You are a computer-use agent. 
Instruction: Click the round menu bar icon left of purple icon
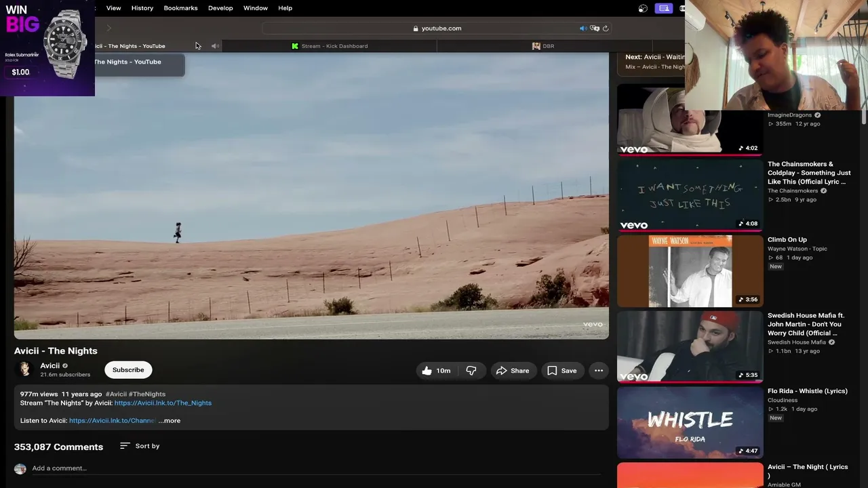coord(643,8)
